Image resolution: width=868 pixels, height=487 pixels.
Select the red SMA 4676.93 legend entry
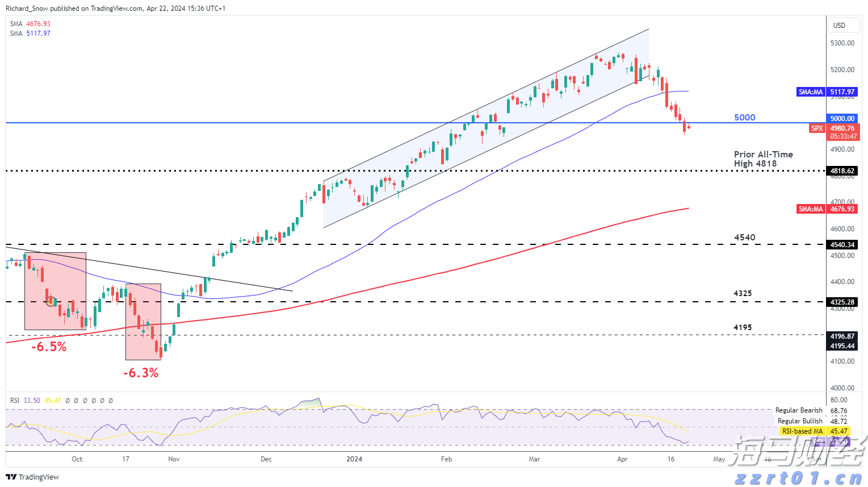[30, 24]
